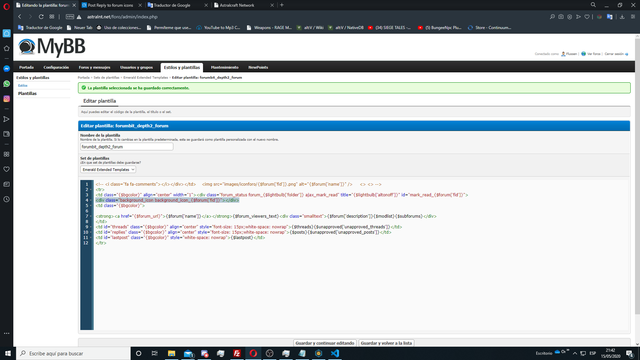Screen dimensions: 640x360
Task: Open the Foros y mensajes menu
Action: click(x=94, y=67)
